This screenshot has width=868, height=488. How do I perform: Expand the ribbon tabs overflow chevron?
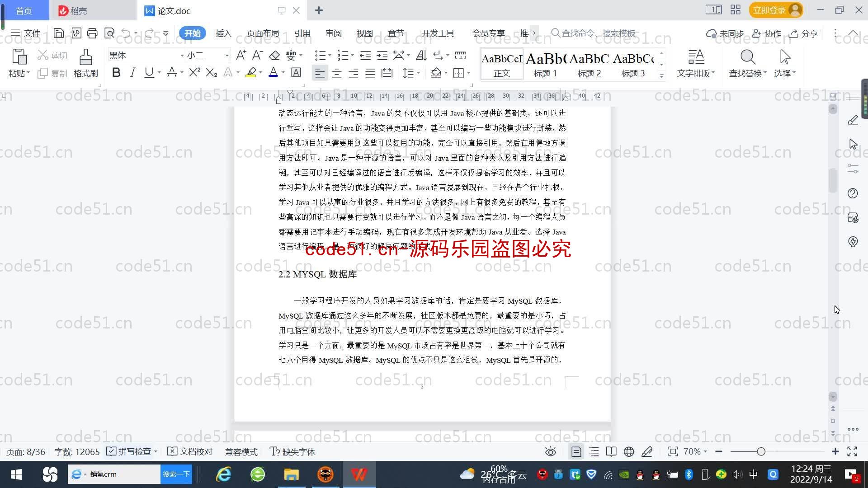(534, 33)
